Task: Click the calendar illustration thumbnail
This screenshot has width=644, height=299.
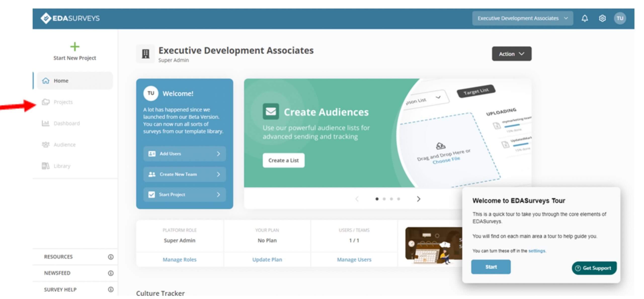Action: [x=434, y=245]
